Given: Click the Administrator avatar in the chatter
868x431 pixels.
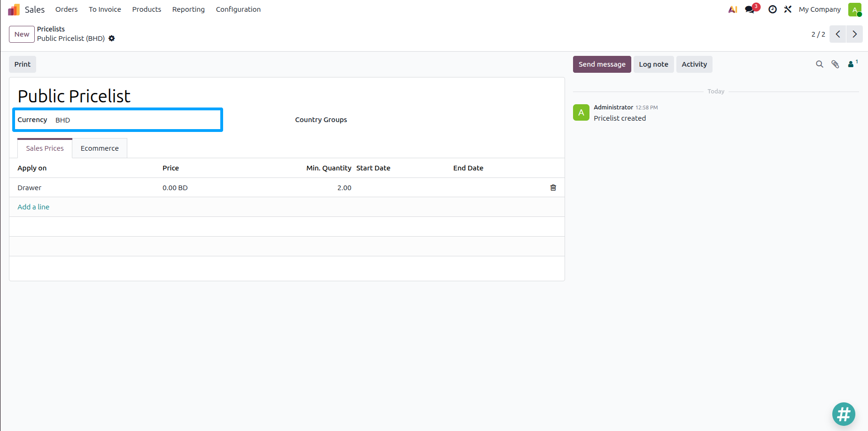Looking at the screenshot, I should point(581,113).
